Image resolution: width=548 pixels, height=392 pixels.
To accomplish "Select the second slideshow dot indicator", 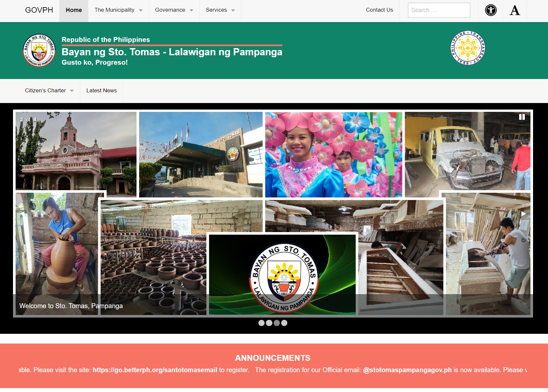I will click(x=269, y=323).
